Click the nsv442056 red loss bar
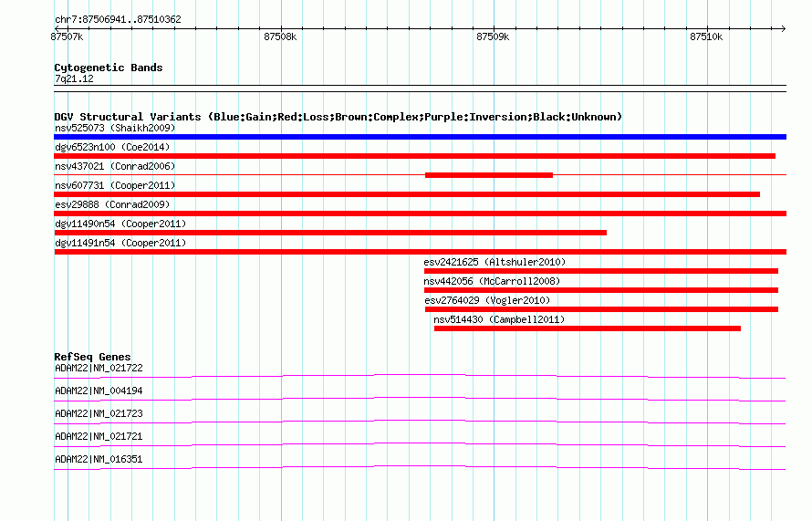The width and height of the screenshot is (812, 521). coord(600,290)
